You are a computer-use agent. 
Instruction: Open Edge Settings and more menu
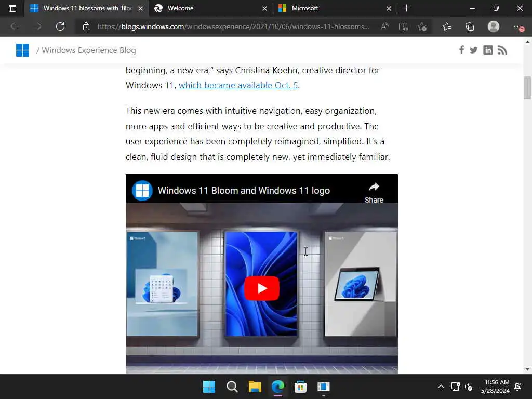pyautogui.click(x=518, y=27)
